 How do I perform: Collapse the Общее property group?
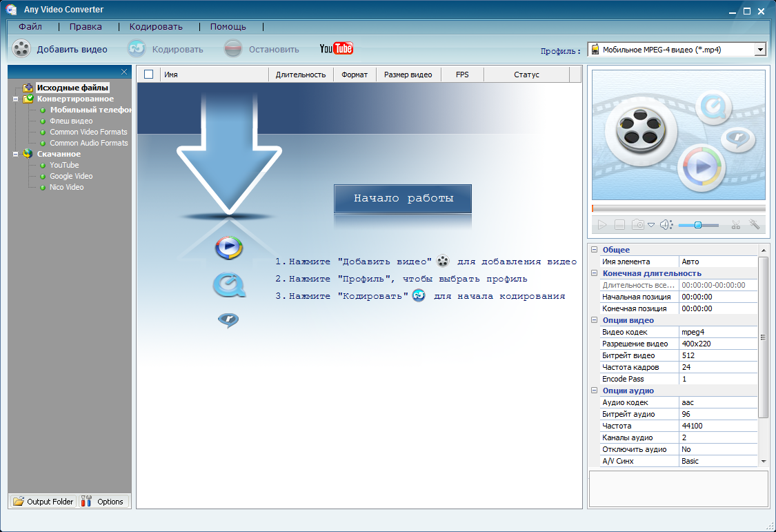coord(595,250)
